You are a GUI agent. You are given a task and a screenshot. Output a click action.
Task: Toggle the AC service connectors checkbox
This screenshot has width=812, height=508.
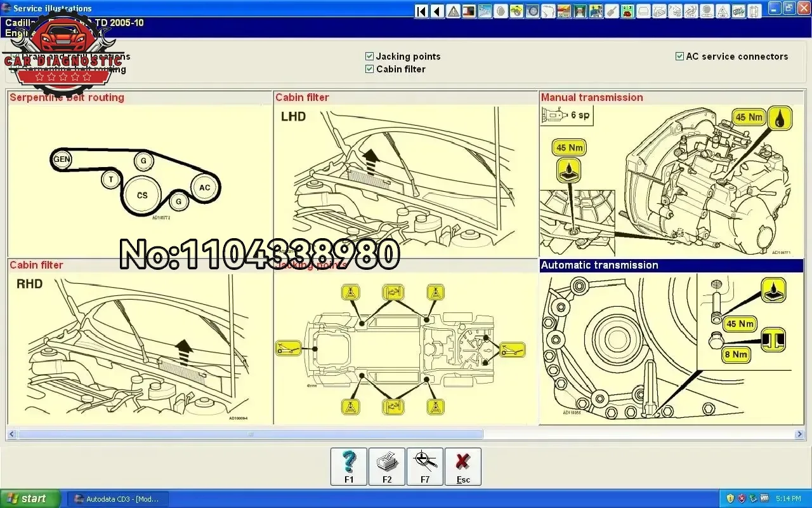click(x=679, y=57)
